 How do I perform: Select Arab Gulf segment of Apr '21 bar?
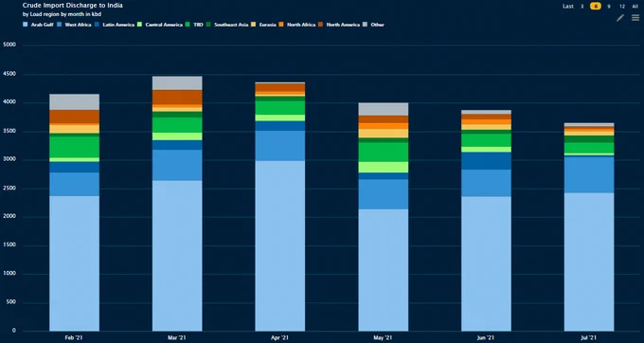(x=280, y=245)
